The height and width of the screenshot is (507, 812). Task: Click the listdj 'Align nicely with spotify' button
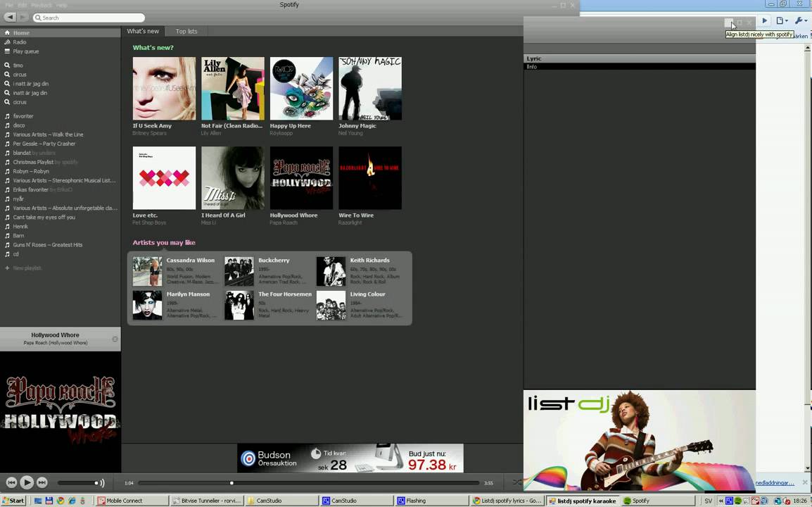728,23
